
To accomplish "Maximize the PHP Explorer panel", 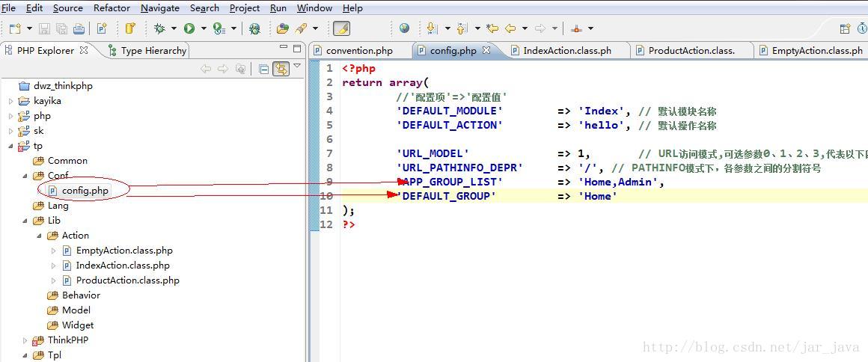I will point(297,48).
